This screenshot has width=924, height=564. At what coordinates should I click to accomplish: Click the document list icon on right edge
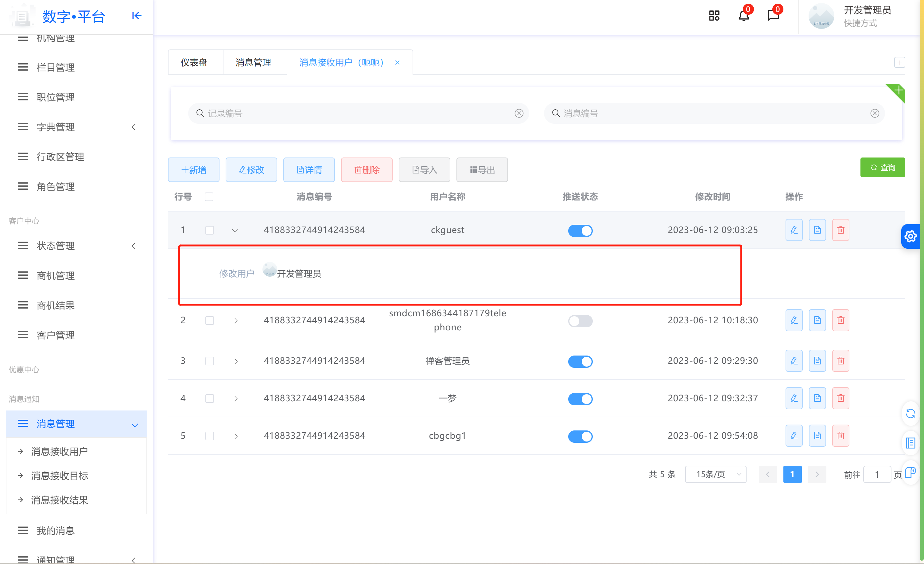point(910,443)
